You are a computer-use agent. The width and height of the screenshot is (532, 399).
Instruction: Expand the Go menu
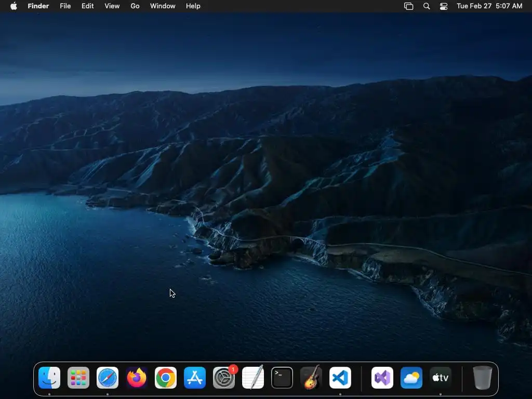[x=135, y=6]
